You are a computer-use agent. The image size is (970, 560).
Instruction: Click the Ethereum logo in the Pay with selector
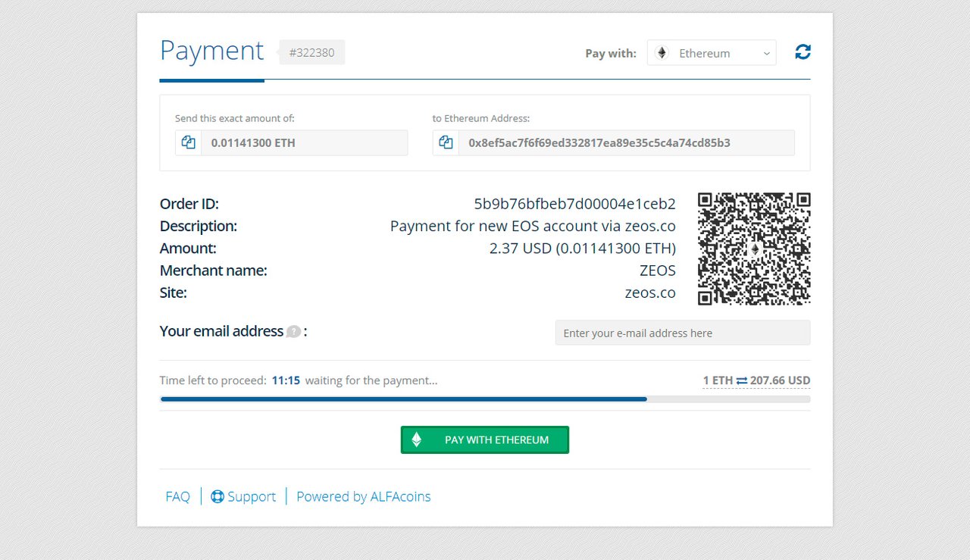pos(662,53)
